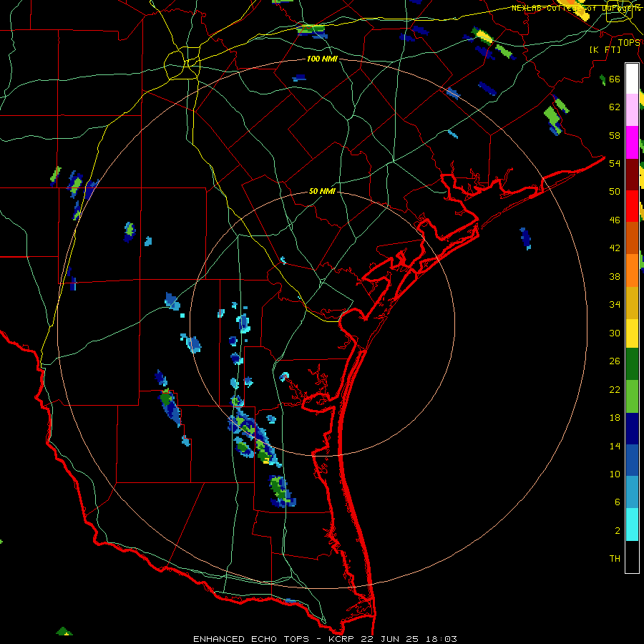Select the "58" scale label
The height and width of the screenshot is (644, 644).
click(615, 135)
